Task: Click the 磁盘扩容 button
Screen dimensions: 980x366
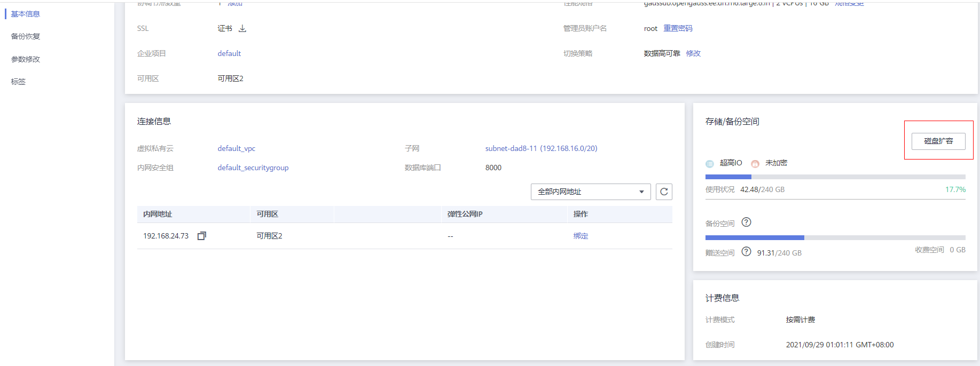Action: click(x=938, y=141)
